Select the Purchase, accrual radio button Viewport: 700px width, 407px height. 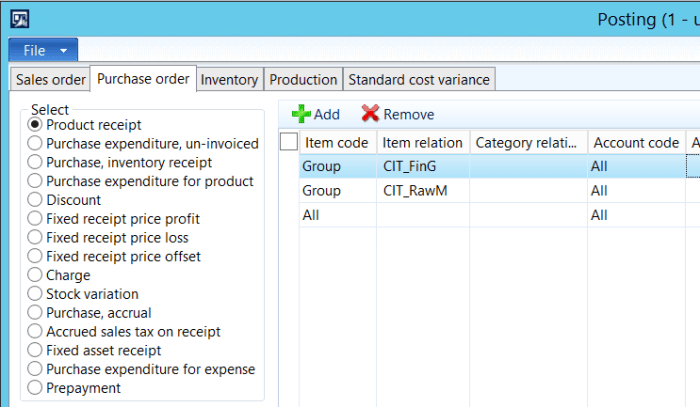coord(35,312)
